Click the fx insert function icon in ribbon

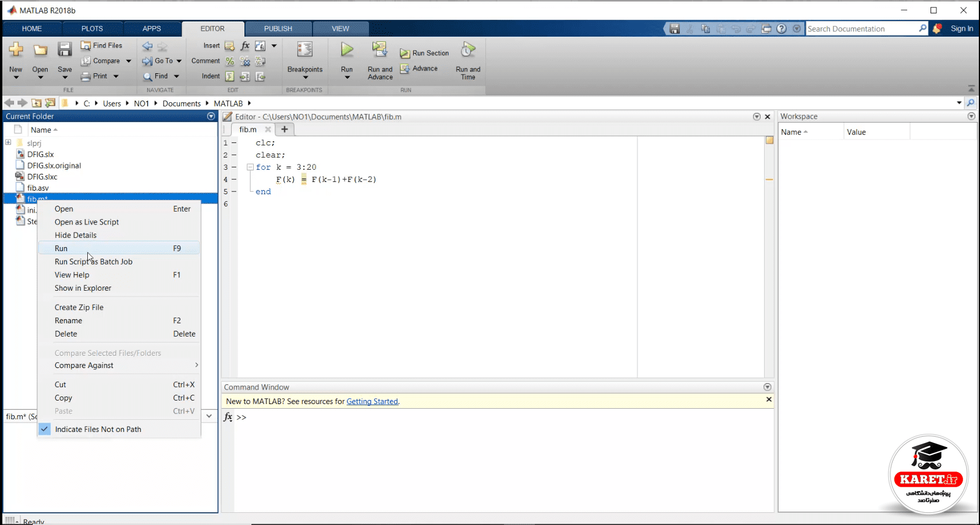click(245, 46)
